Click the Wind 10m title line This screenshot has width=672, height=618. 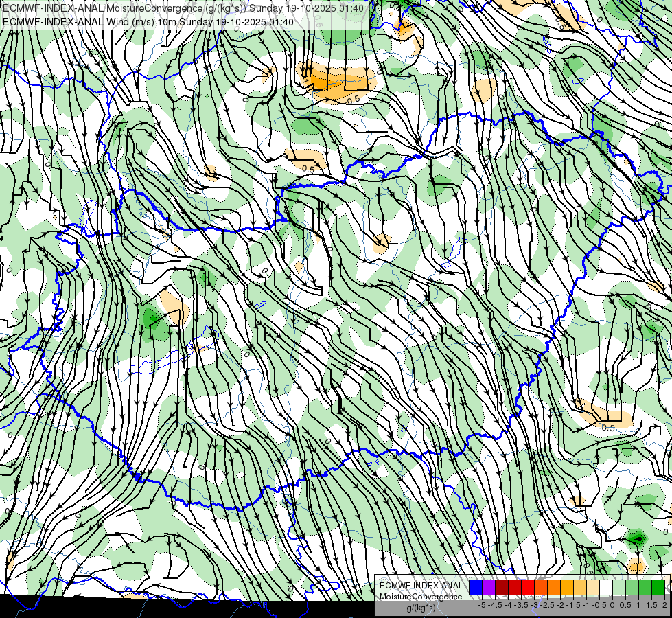[x=148, y=21]
